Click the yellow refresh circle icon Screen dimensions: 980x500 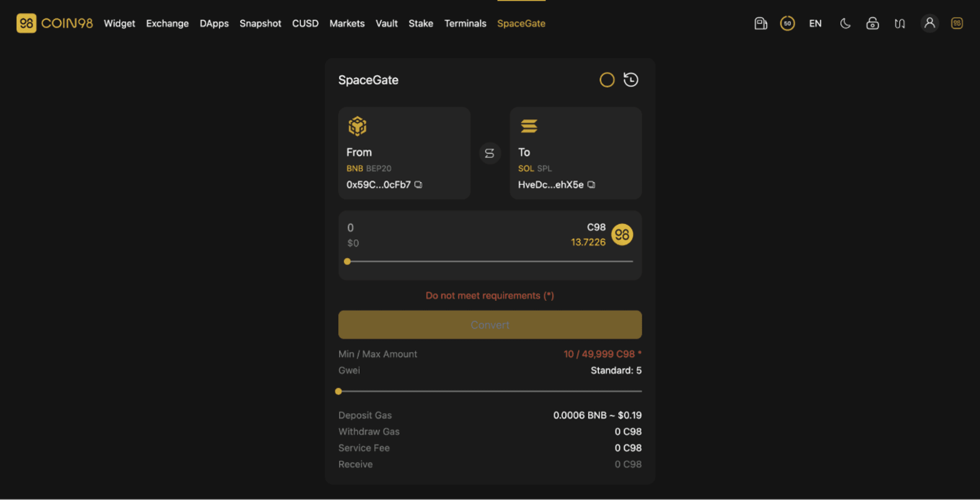coord(607,80)
